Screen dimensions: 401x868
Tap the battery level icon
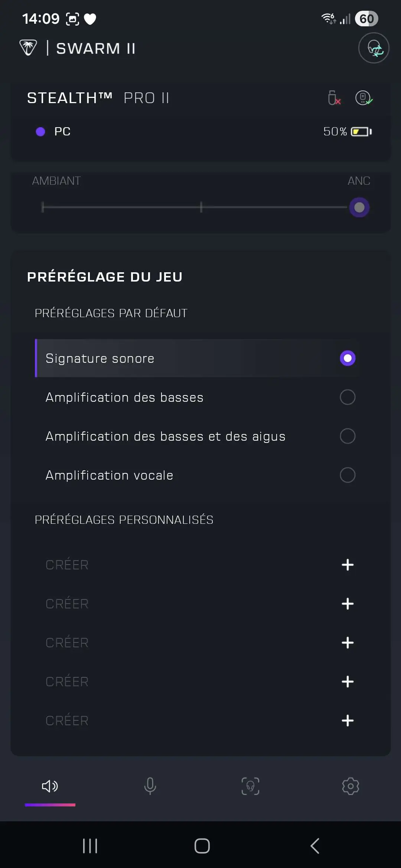tap(361, 132)
